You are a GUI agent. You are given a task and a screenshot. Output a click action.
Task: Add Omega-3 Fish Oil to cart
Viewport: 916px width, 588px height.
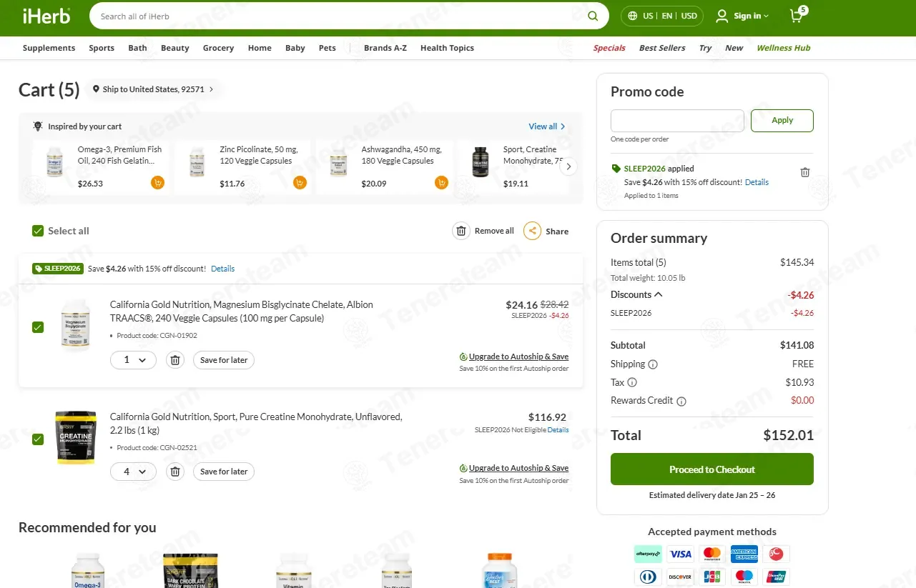pyautogui.click(x=157, y=183)
